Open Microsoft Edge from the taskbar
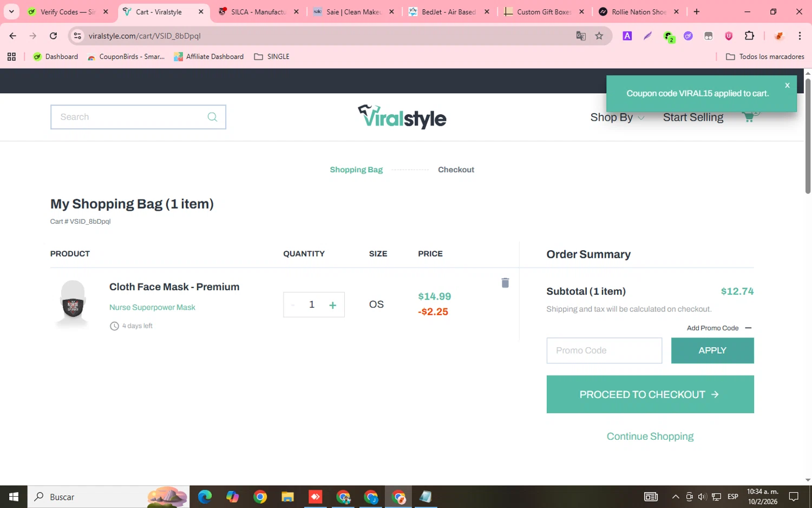Viewport: 812px width, 508px height. [205, 497]
